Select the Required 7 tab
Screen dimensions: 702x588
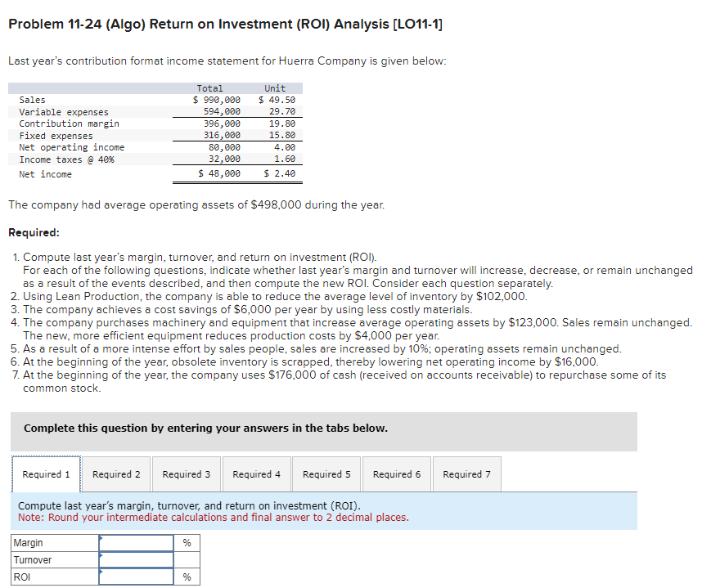point(466,474)
